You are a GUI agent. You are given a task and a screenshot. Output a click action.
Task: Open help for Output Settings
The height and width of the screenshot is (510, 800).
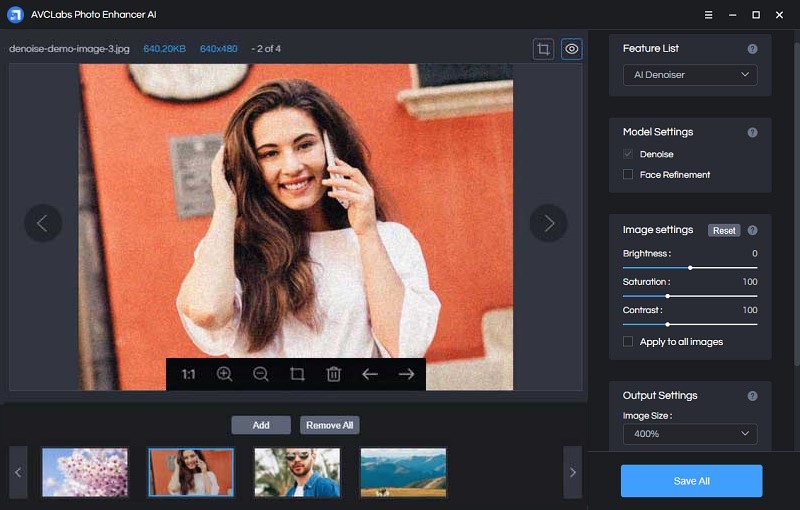click(752, 396)
